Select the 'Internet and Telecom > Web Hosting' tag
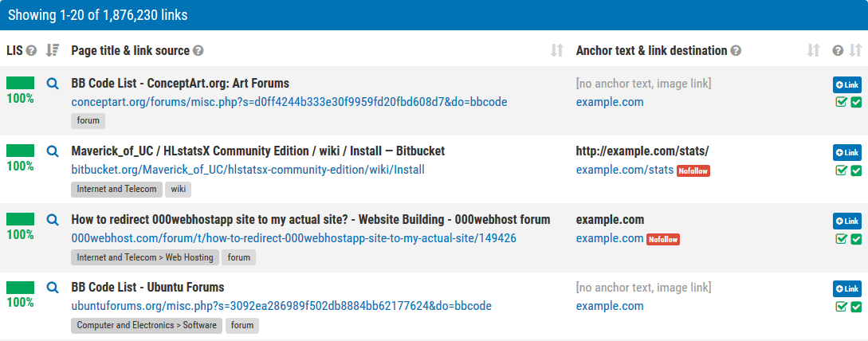868x341 pixels. (145, 257)
